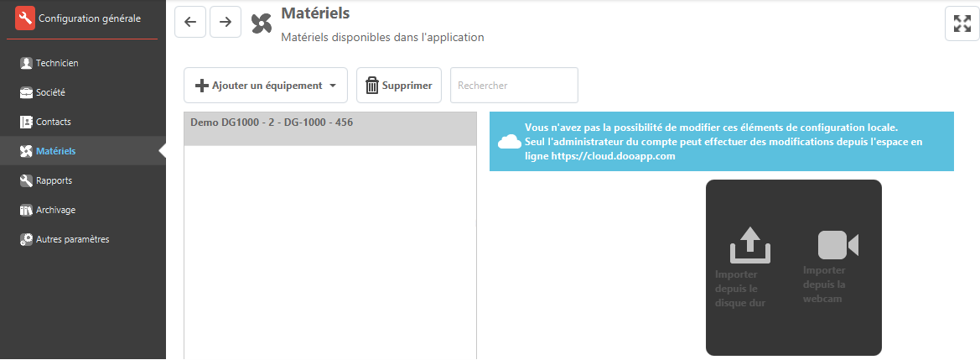
Task: Click the back arrow navigation button
Action: [190, 22]
